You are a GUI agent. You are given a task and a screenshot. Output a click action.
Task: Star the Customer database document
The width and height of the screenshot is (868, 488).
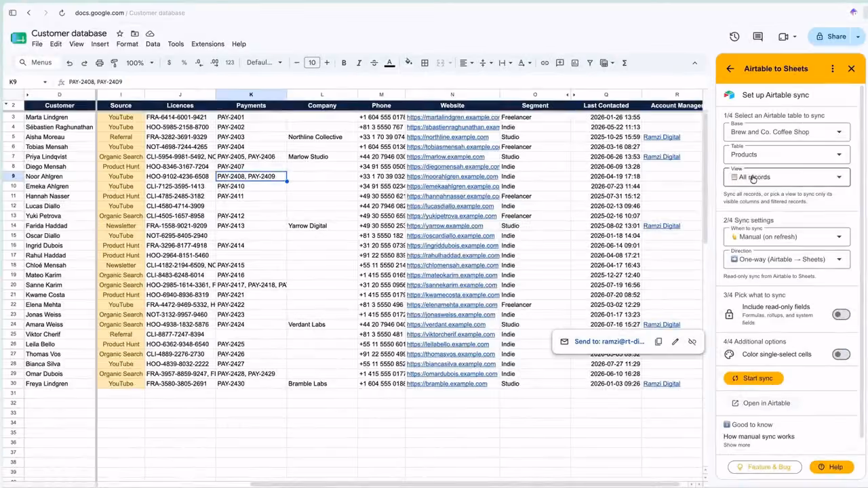(120, 33)
